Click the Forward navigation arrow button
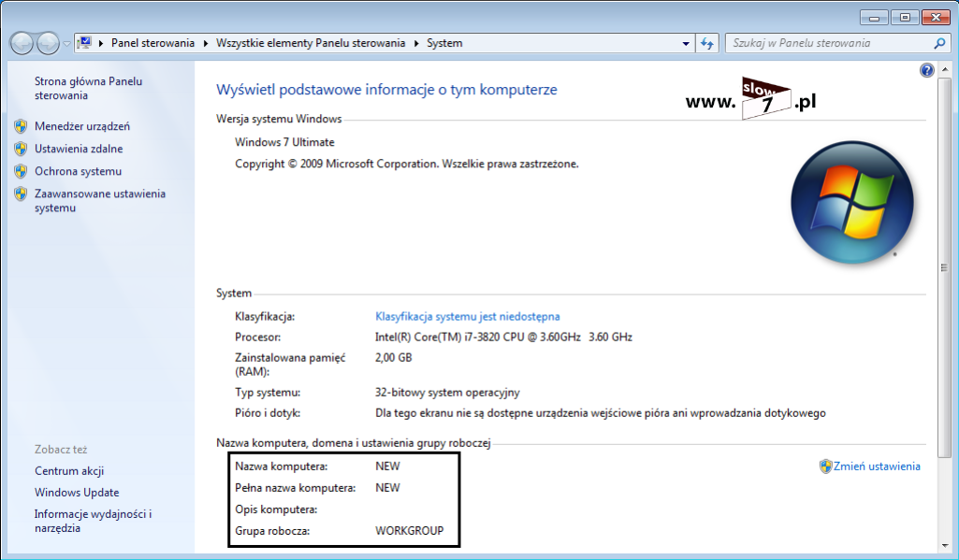Screen dimensions: 959x560 point(48,43)
